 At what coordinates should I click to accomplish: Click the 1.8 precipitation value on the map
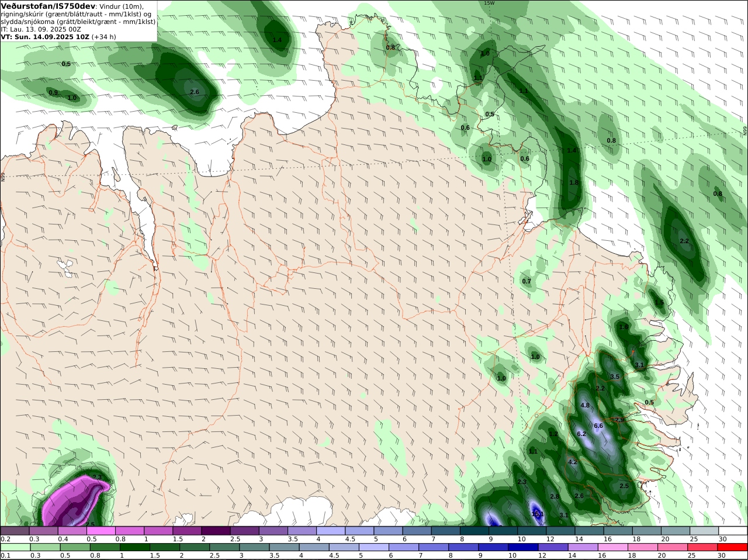pyautogui.click(x=574, y=183)
